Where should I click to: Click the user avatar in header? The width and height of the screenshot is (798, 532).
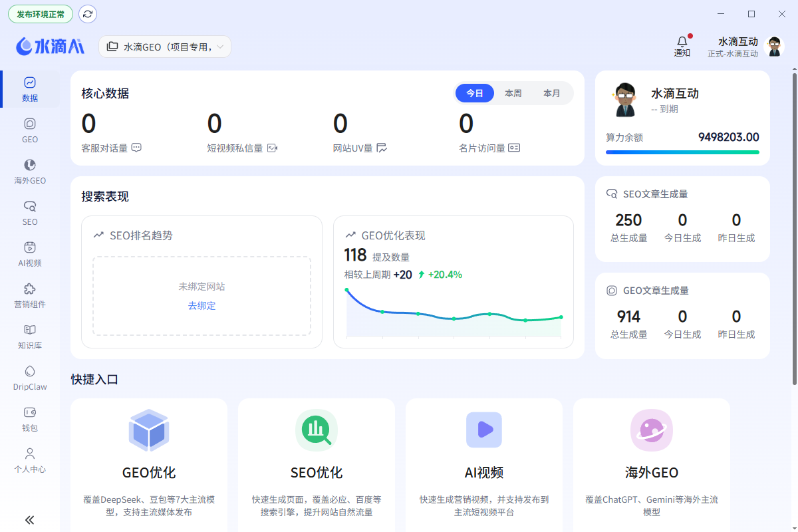click(x=775, y=47)
